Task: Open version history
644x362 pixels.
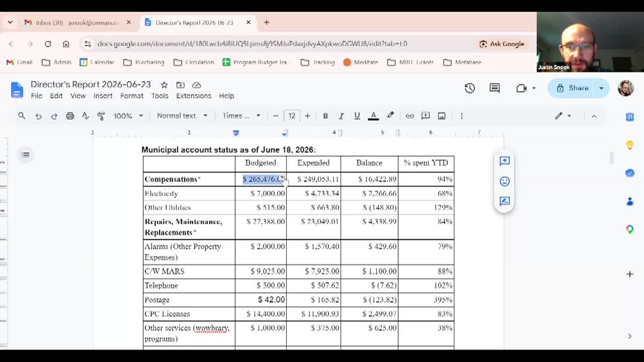Action: coord(469,88)
